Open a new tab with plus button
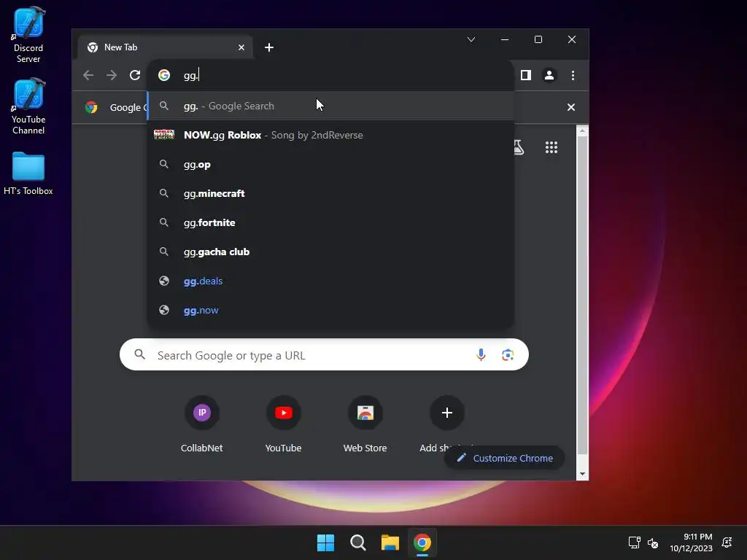 click(x=269, y=47)
